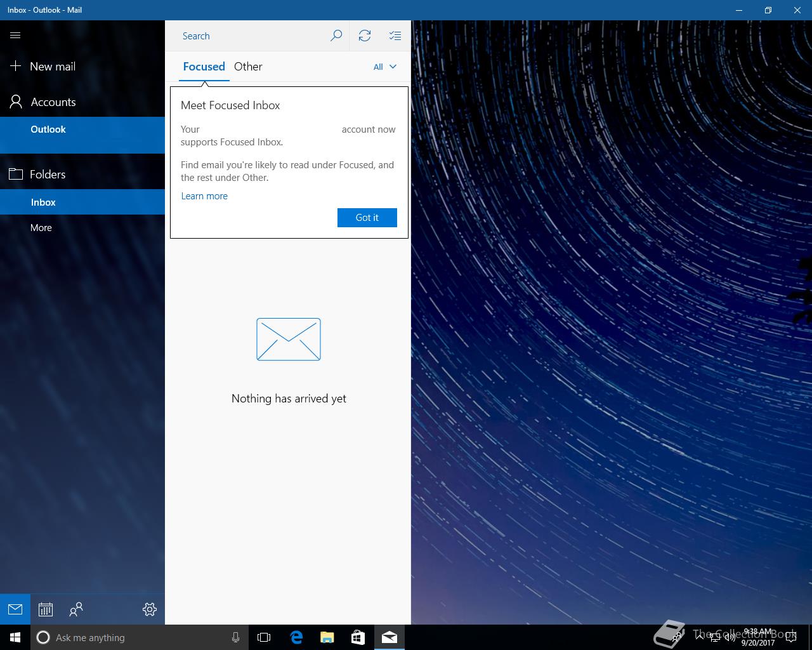Open Mail settings gear icon
Screen dimensions: 812x650
[x=150, y=609]
